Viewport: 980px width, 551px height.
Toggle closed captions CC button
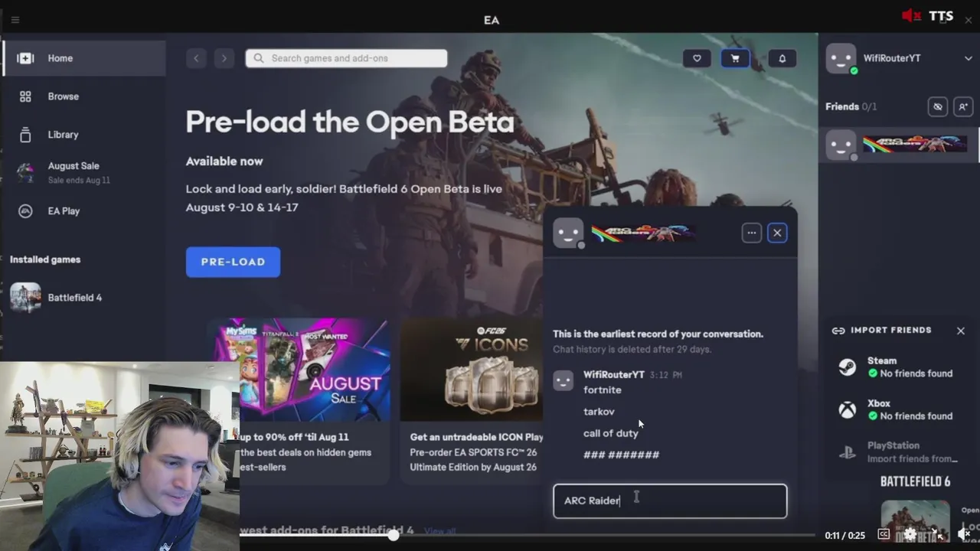click(884, 534)
